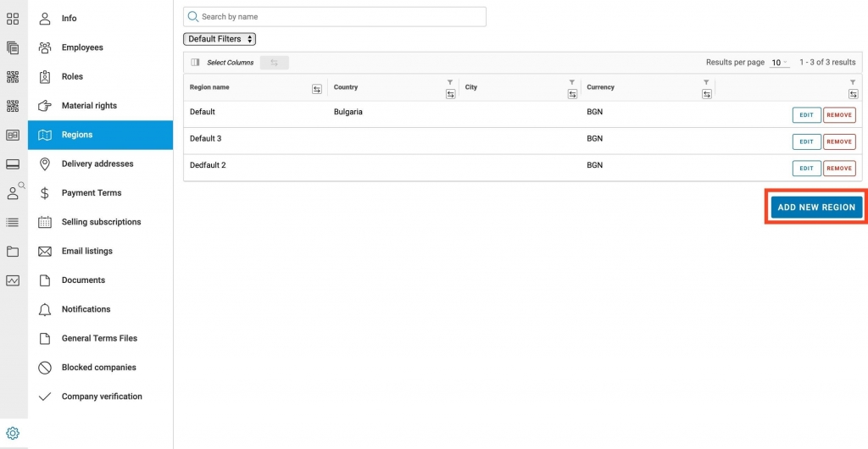Image resolution: width=868 pixels, height=449 pixels.
Task: Go to Employees in the settings menu
Action: point(82,47)
